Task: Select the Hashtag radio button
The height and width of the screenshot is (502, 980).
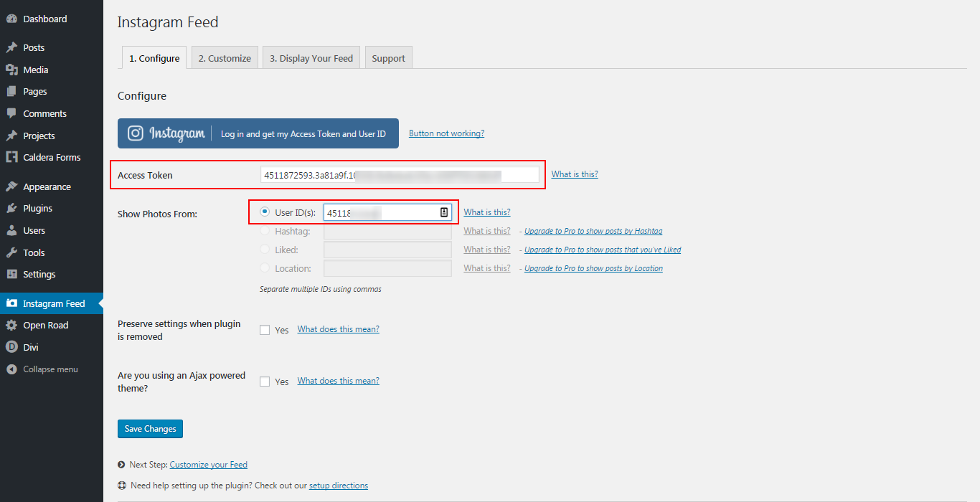Action: pyautogui.click(x=265, y=231)
